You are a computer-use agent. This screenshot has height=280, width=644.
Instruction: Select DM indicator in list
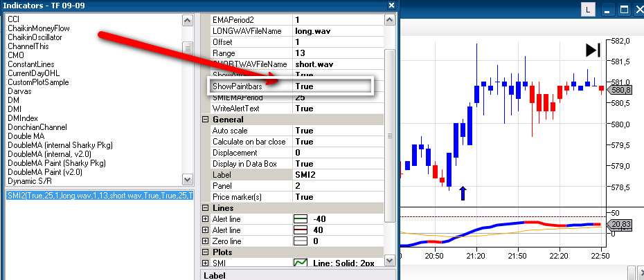pos(13,100)
